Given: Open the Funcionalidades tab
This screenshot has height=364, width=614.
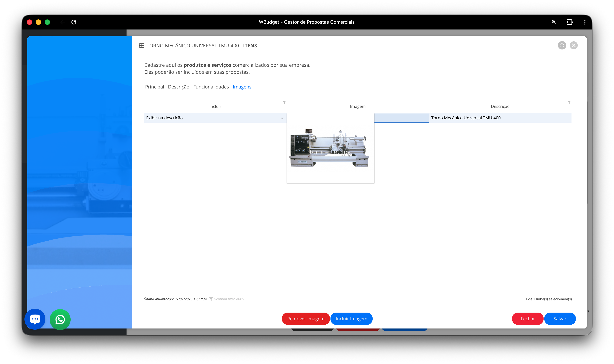Looking at the screenshot, I should [x=211, y=87].
